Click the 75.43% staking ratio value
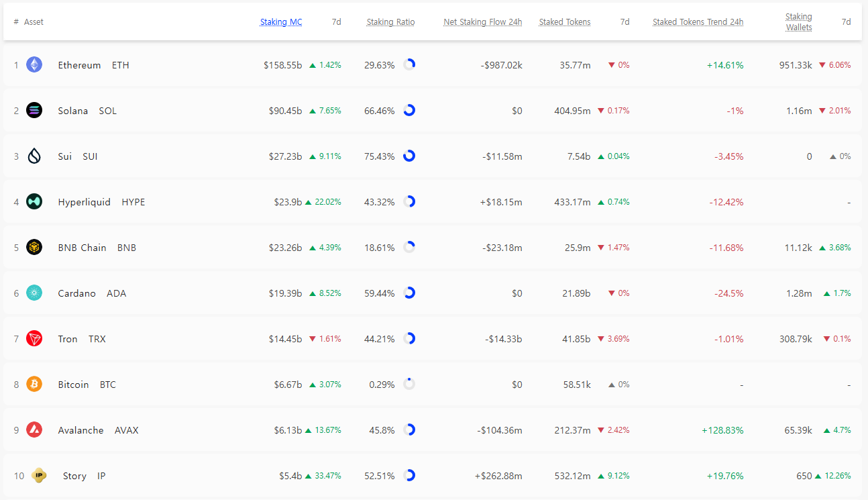Screen dimensions: 868x500 (380, 156)
